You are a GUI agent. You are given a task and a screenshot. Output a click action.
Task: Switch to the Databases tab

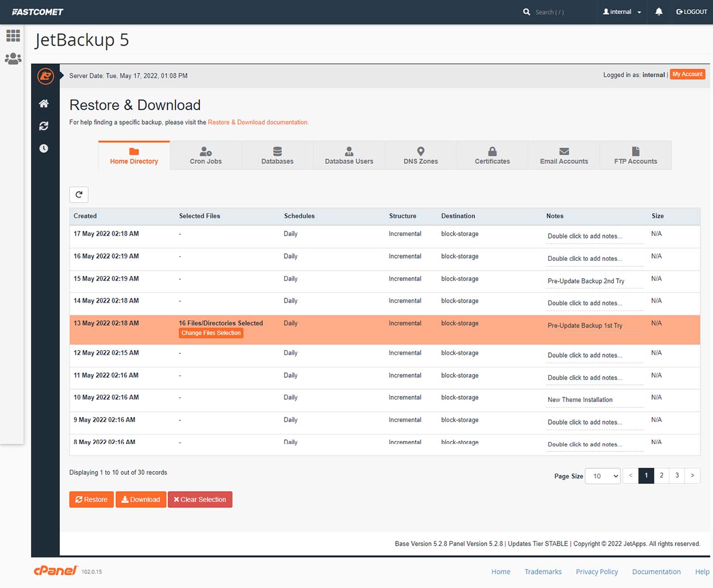[x=277, y=155]
